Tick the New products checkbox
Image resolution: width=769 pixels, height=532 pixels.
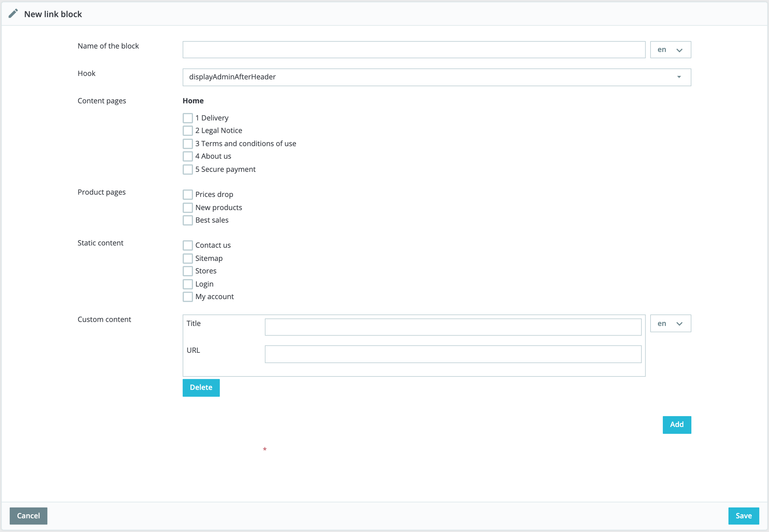188,207
